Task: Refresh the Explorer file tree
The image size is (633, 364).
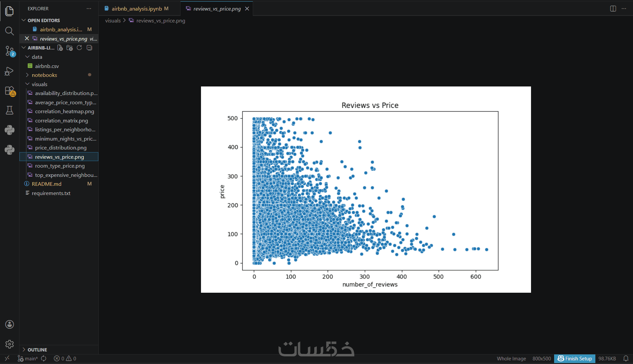Action: click(79, 48)
